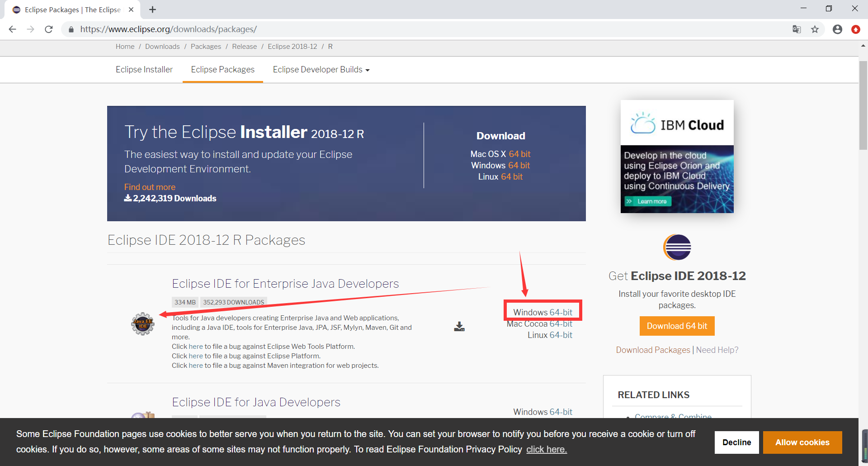Reload the Eclipse packages page

pyautogui.click(x=49, y=29)
